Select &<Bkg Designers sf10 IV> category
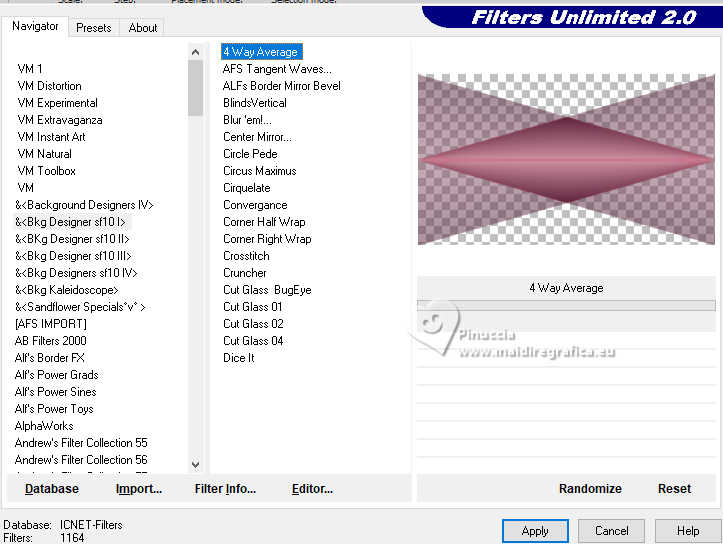This screenshot has height=544, width=723. (x=76, y=273)
